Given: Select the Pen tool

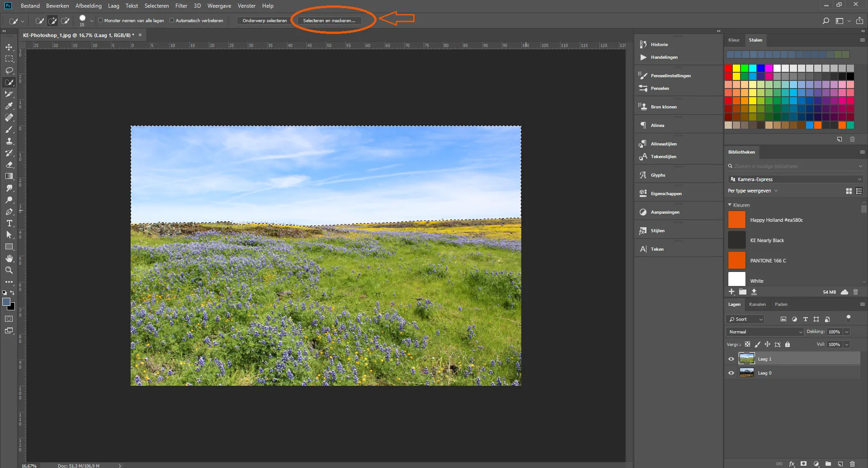Looking at the screenshot, I should (x=9, y=211).
